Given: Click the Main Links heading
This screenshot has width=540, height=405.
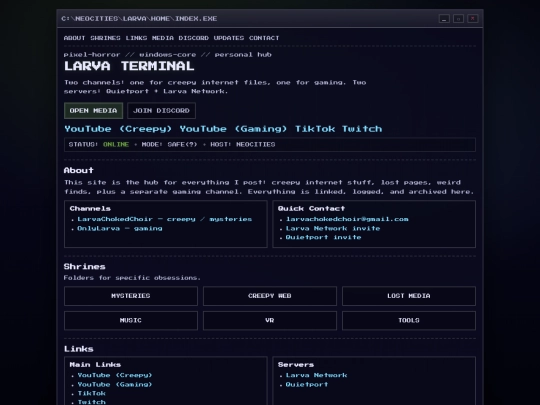Looking at the screenshot, I should coord(95,364).
